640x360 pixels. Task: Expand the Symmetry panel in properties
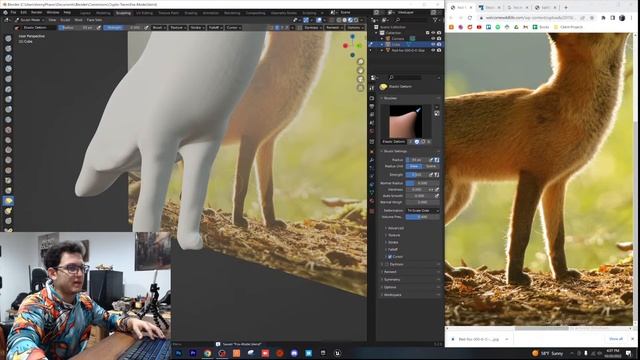pos(391,280)
